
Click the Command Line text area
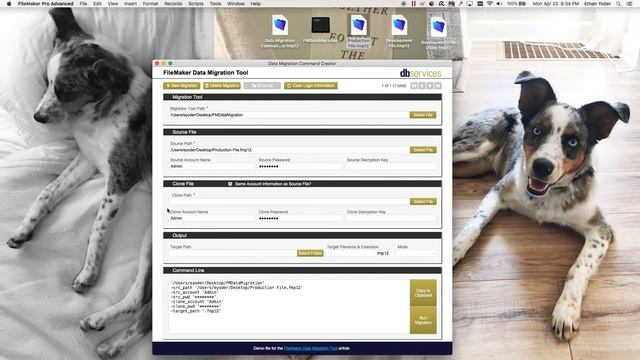[x=289, y=307]
